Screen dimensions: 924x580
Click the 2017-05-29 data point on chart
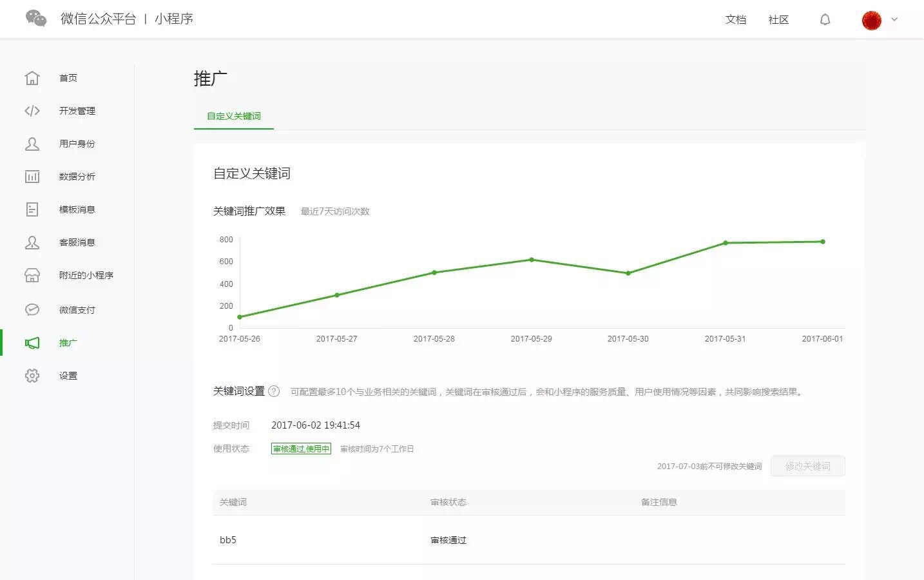[532, 260]
